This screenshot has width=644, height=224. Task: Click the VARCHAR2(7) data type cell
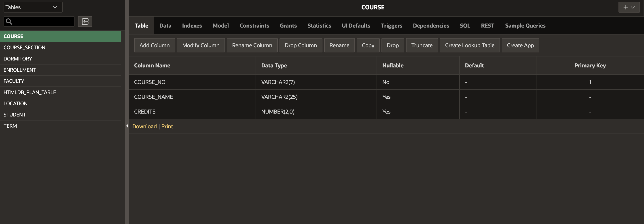[316, 82]
